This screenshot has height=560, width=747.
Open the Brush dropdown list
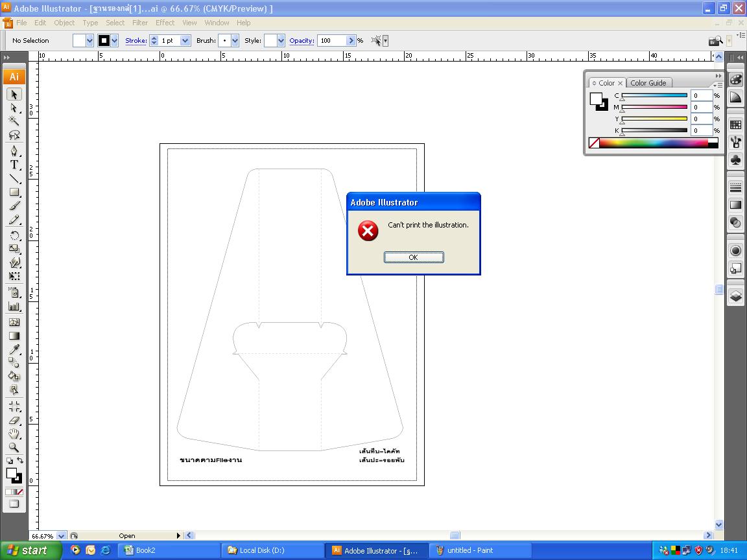pos(235,40)
